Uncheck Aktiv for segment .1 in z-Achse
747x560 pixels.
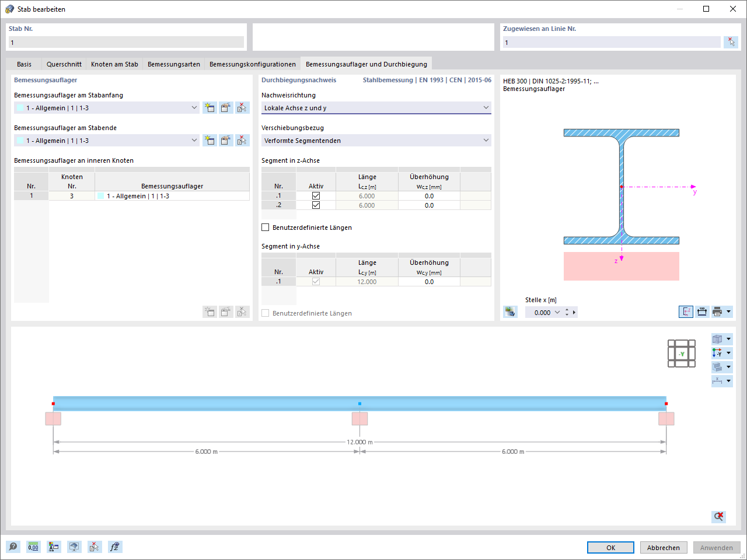coord(316,195)
